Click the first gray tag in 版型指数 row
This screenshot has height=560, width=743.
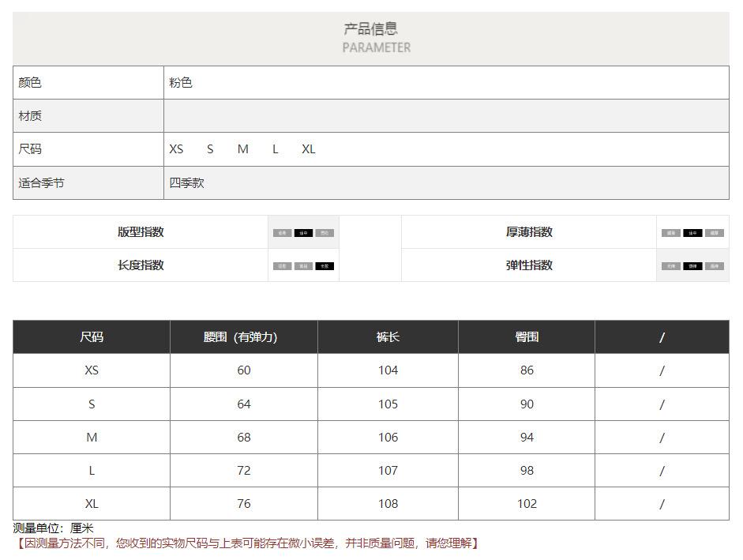(x=282, y=233)
